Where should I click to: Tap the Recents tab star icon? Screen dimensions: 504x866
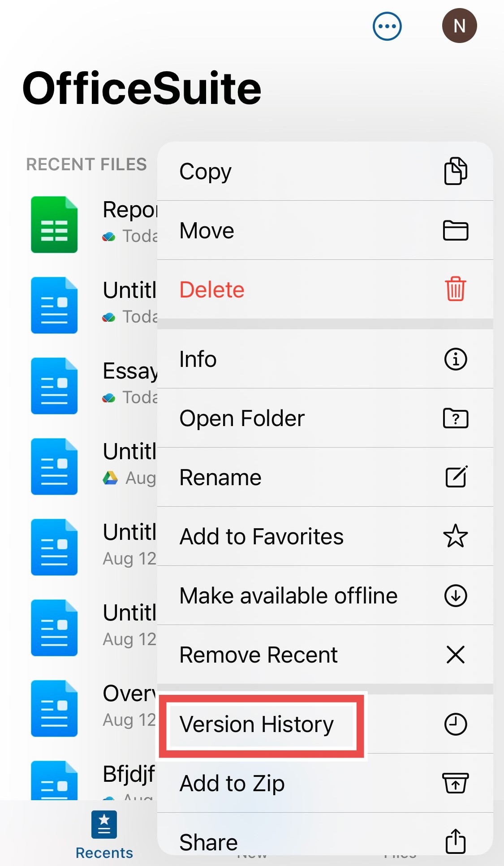point(104,824)
